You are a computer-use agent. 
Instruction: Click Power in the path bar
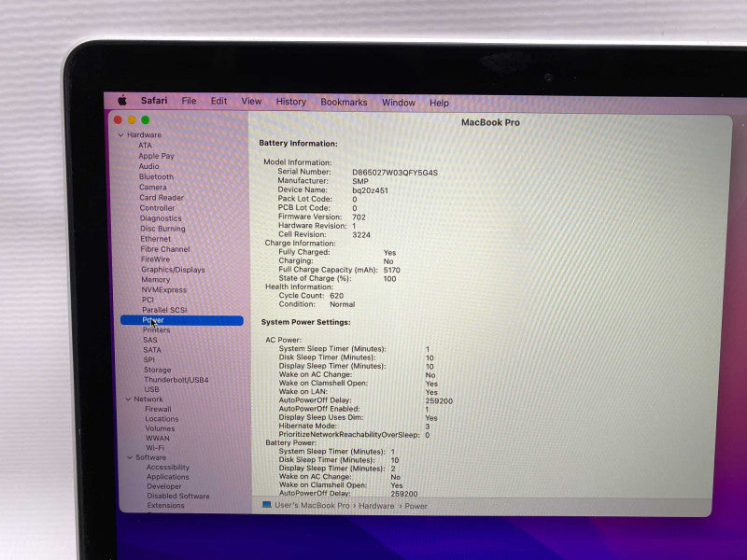pyautogui.click(x=416, y=506)
